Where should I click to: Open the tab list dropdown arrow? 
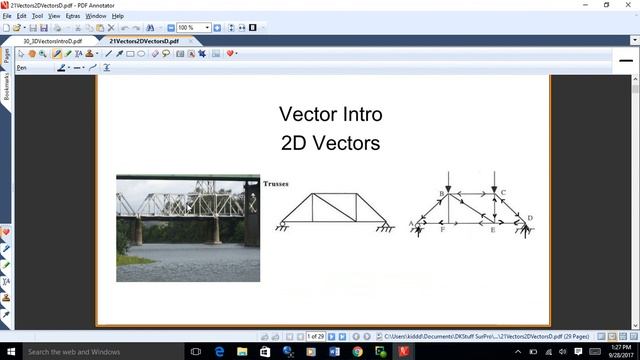(635, 40)
